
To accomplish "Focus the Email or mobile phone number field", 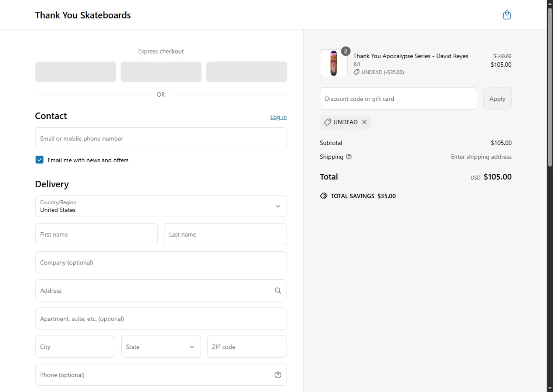I will (x=161, y=138).
